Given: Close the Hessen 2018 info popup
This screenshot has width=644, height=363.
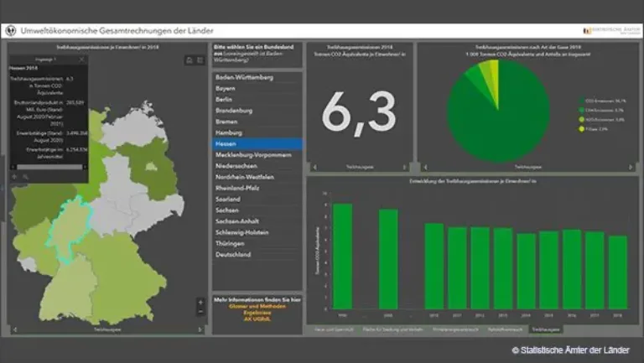Looking at the screenshot, I should click(81, 60).
